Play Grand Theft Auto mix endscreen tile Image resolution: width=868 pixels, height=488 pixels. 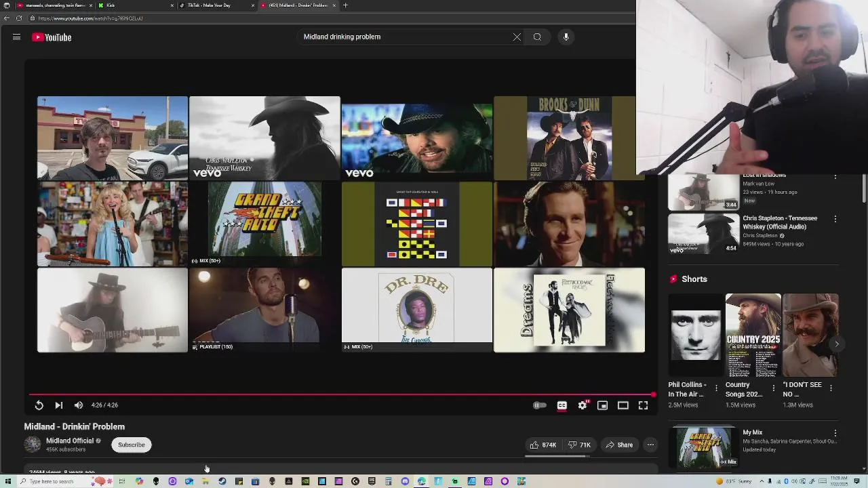(x=264, y=224)
